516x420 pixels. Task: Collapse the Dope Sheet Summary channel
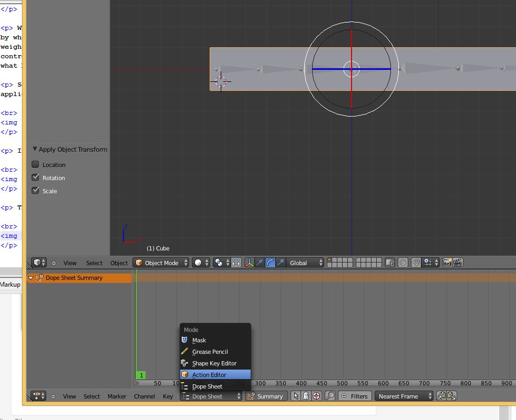coord(30,278)
